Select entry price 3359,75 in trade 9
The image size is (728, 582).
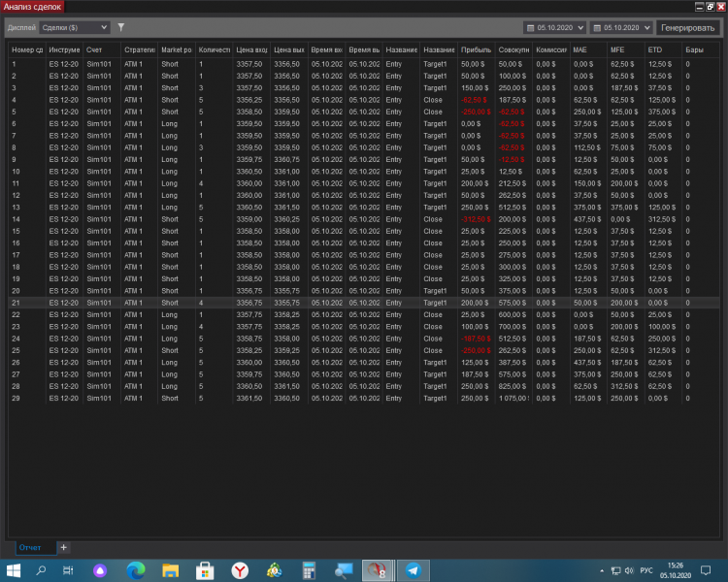coord(249,160)
